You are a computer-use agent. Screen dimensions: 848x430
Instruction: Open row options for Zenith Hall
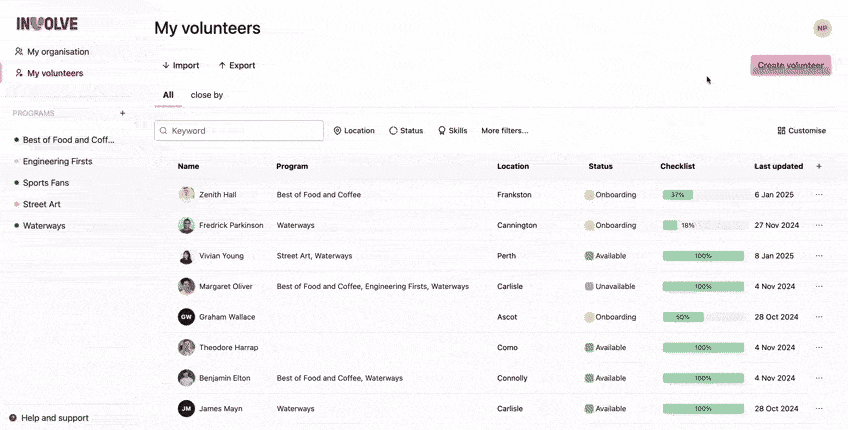pyautogui.click(x=819, y=195)
